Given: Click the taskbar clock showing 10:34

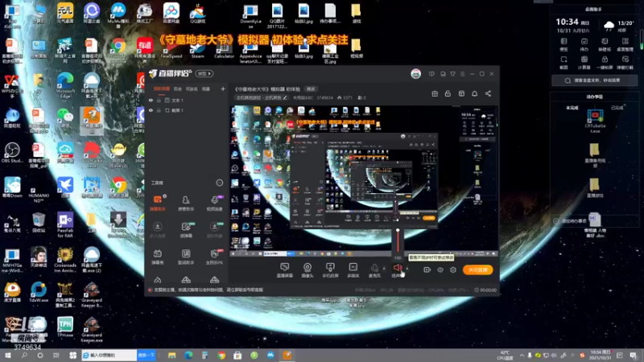Looking at the screenshot, I should point(601,355).
